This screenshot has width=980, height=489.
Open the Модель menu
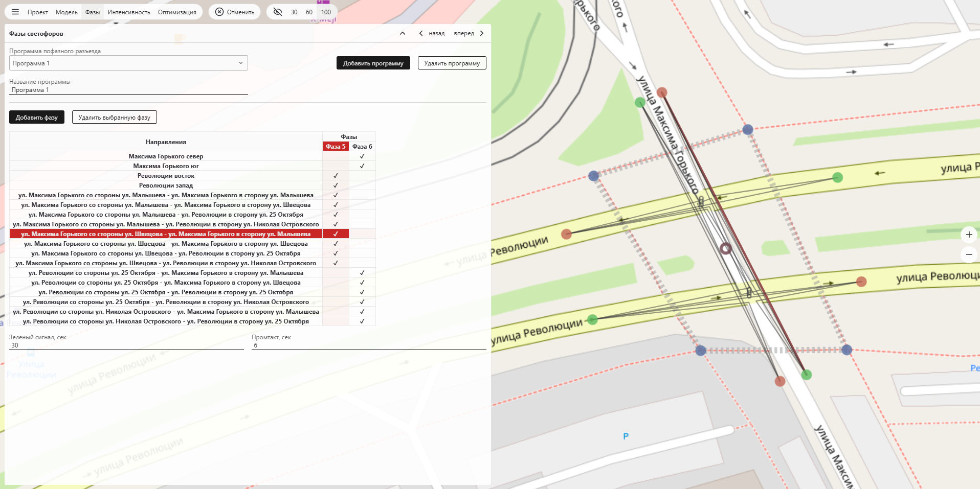[66, 12]
